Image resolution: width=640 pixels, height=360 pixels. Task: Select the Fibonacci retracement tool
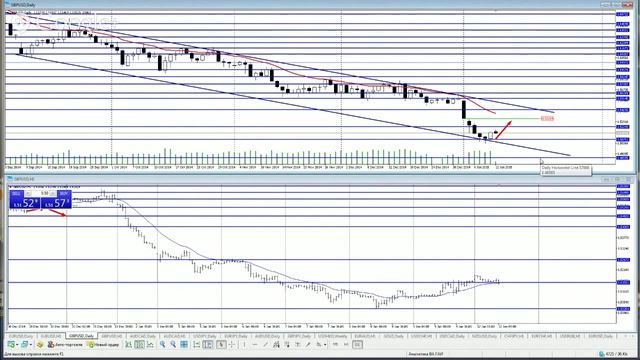click(287, 344)
